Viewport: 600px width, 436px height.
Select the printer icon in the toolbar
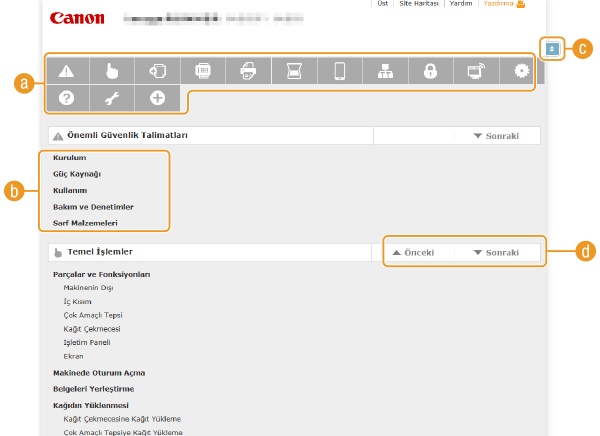coord(247,71)
